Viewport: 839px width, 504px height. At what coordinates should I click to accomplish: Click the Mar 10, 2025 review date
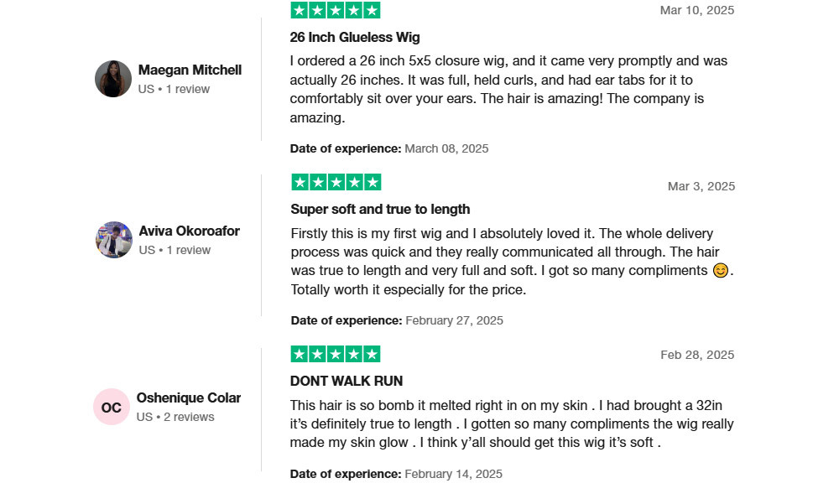(696, 10)
